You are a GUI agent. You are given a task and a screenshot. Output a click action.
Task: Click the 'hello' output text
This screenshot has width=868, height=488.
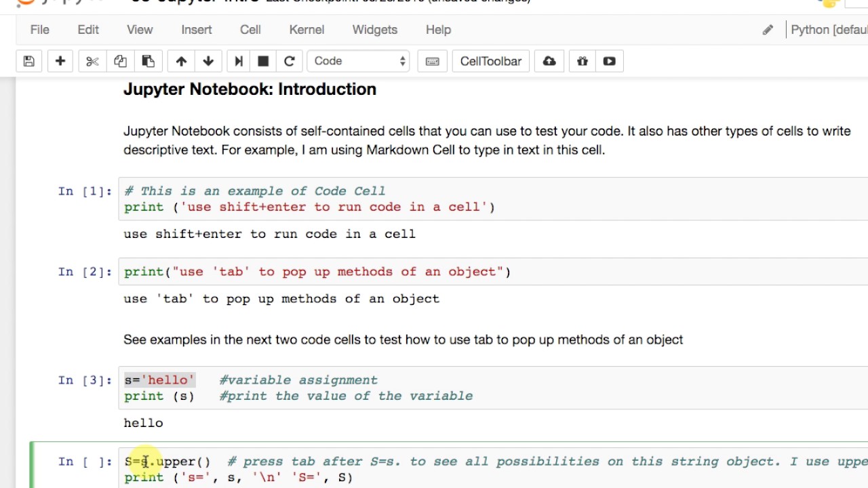[143, 423]
